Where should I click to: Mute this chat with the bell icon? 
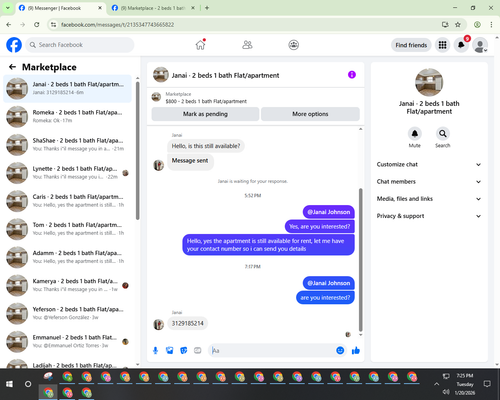tap(414, 134)
